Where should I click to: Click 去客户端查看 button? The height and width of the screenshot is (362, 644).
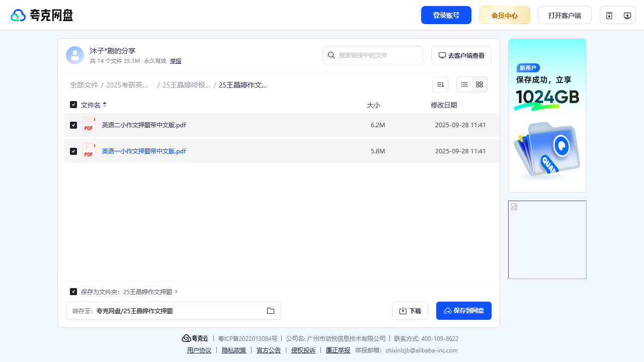point(461,55)
